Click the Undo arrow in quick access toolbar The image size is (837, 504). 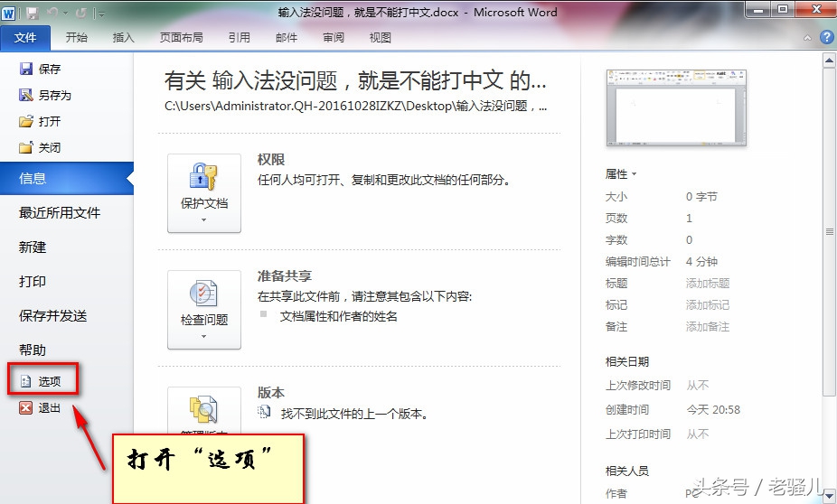[52, 13]
